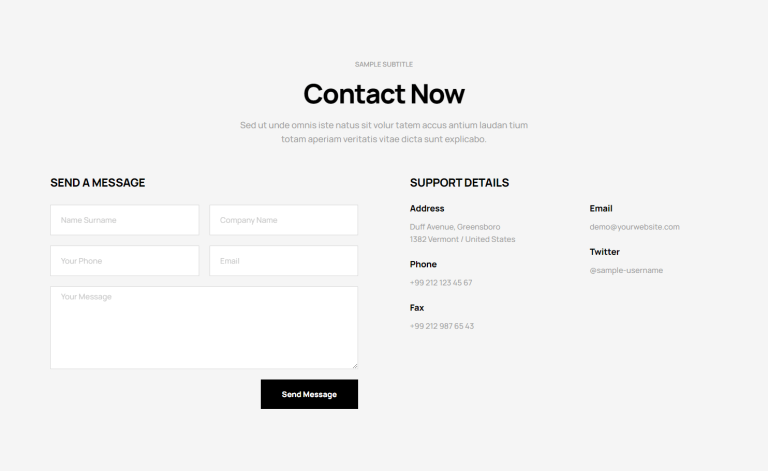This screenshot has width=768, height=471.
Task: Click the Twitter label
Action: (605, 252)
